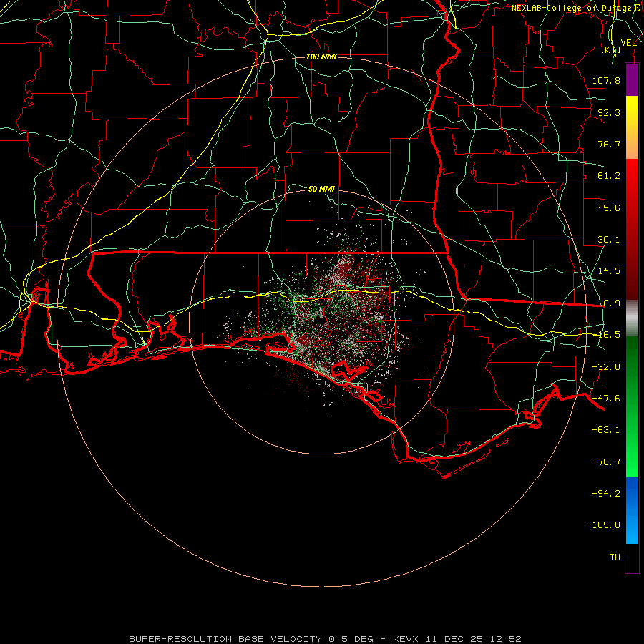Image resolution: width=644 pixels, height=644 pixels.
Task: Pick the purple segment of the color bar
Action: (x=632, y=80)
